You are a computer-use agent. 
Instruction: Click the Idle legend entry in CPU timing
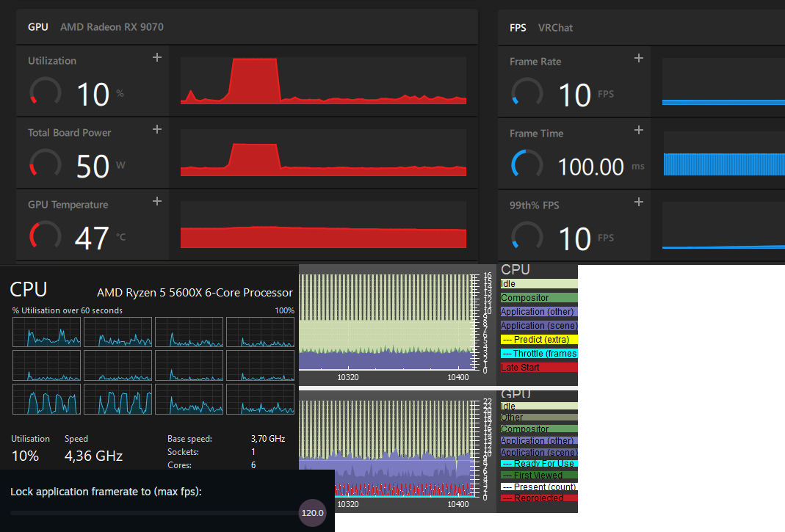point(539,284)
